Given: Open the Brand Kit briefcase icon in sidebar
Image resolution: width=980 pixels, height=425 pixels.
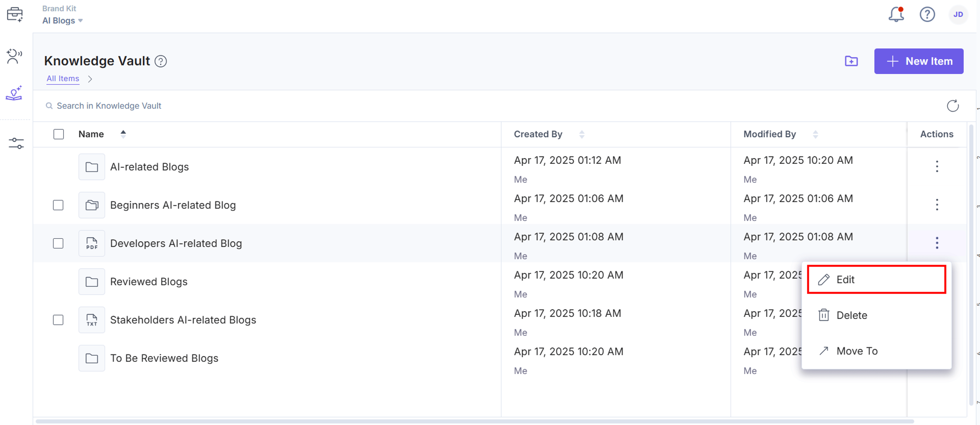Looking at the screenshot, I should point(15,15).
